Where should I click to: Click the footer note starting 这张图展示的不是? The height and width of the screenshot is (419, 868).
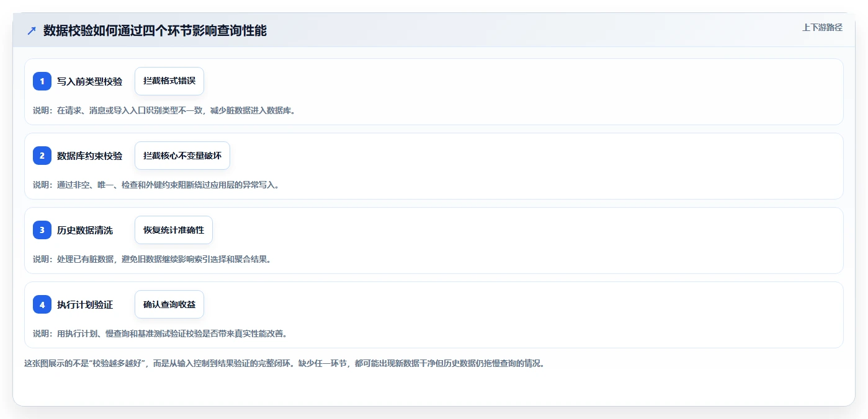pyautogui.click(x=284, y=363)
